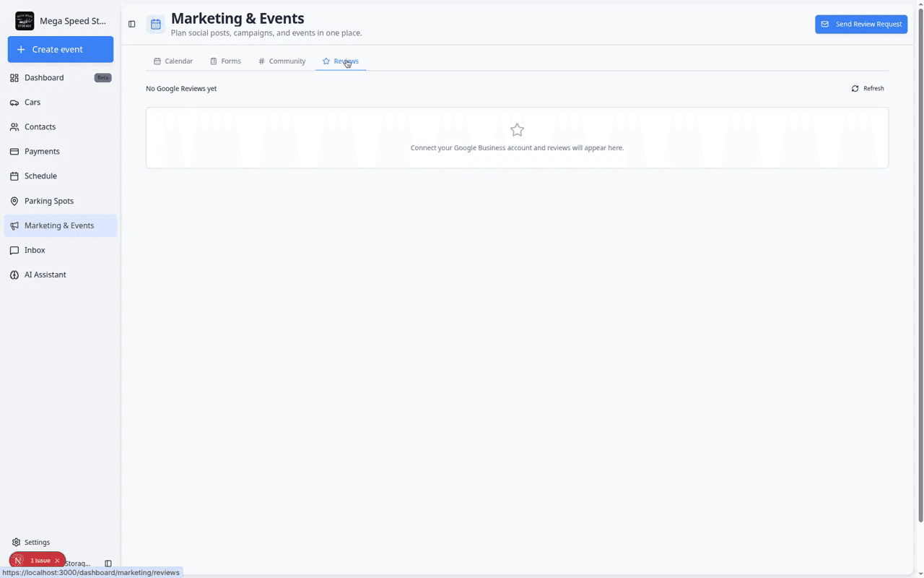
Task: Click the Marketing & Events sidebar label
Action: [59, 225]
